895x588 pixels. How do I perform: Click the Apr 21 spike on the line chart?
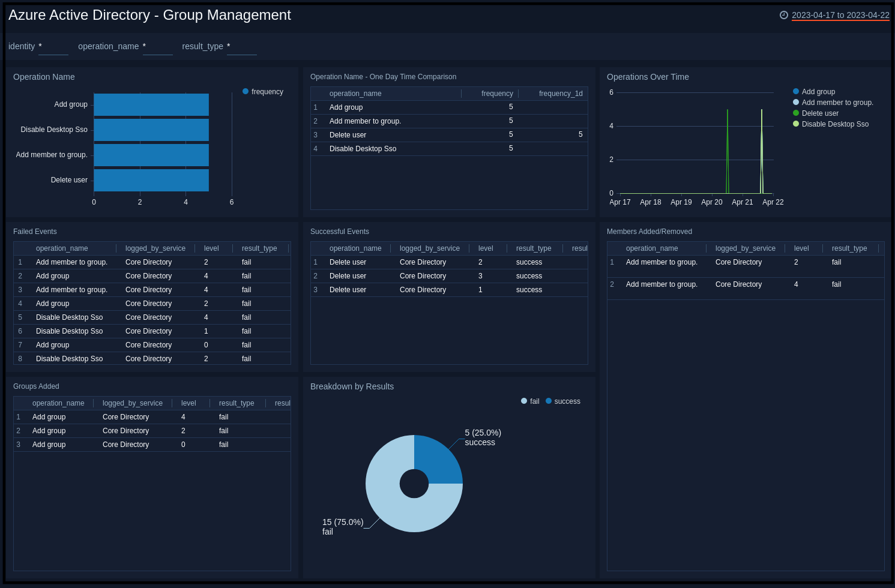[x=762, y=151]
